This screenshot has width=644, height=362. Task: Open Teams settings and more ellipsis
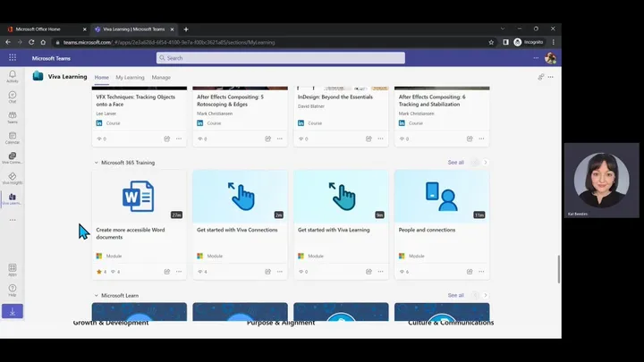coord(536,58)
